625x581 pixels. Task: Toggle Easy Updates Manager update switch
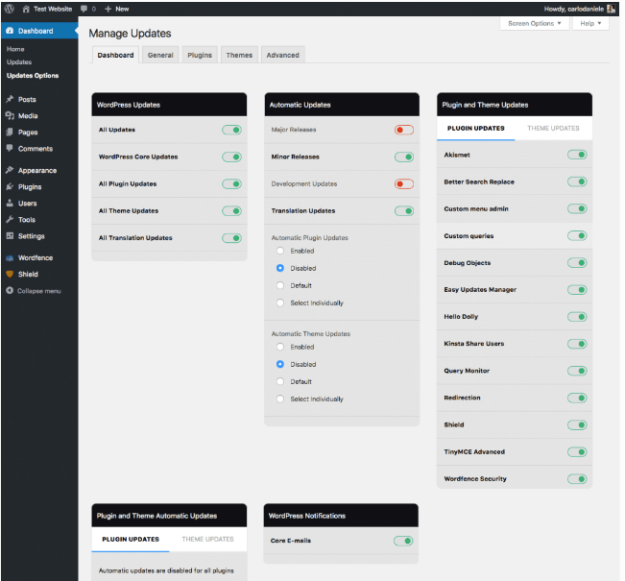(x=577, y=290)
